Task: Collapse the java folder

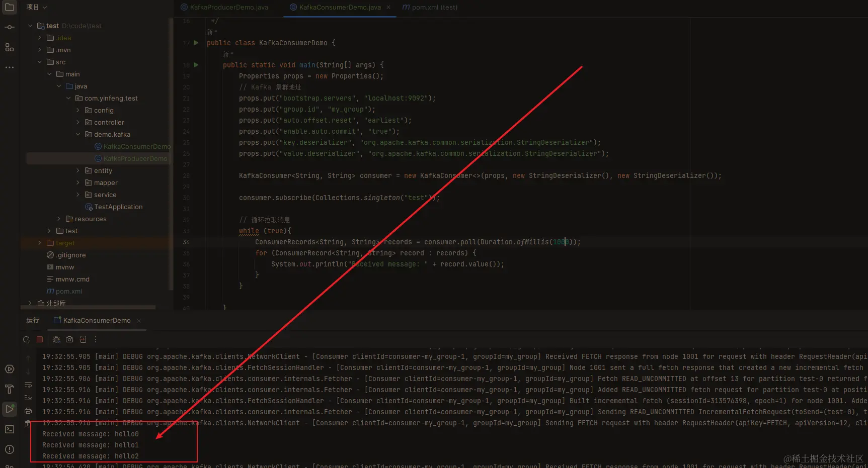Action: pos(59,86)
